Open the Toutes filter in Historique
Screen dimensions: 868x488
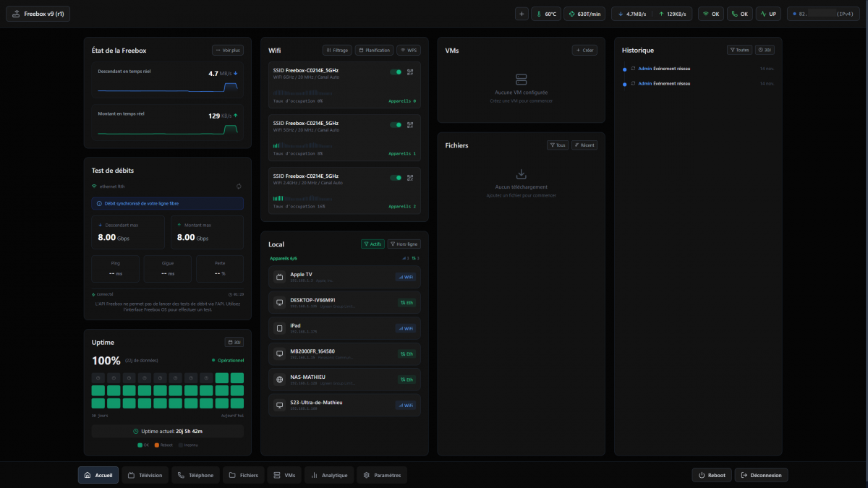tap(739, 50)
